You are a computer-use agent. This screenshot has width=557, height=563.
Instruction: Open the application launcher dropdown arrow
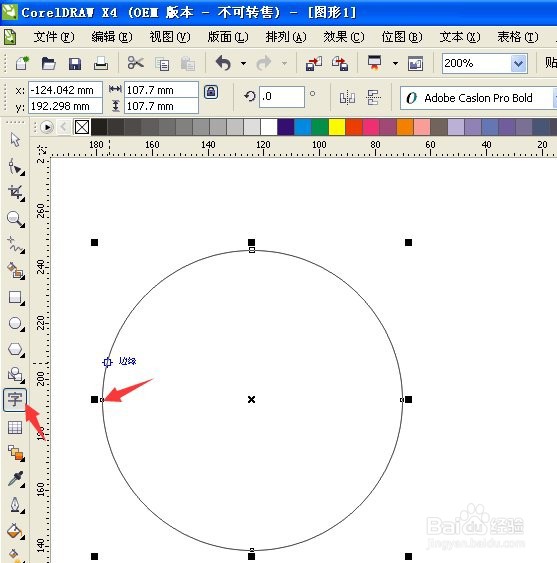[x=395, y=64]
